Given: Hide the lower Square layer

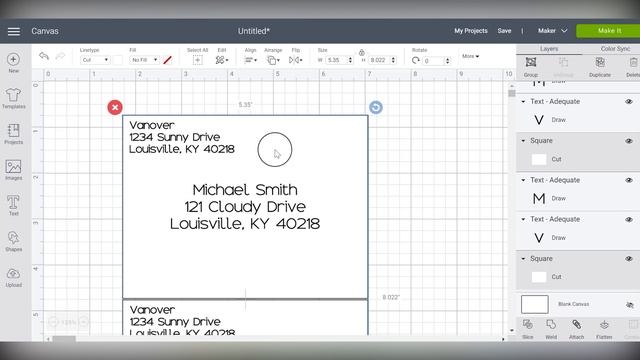Looking at the screenshot, I should (629, 259).
